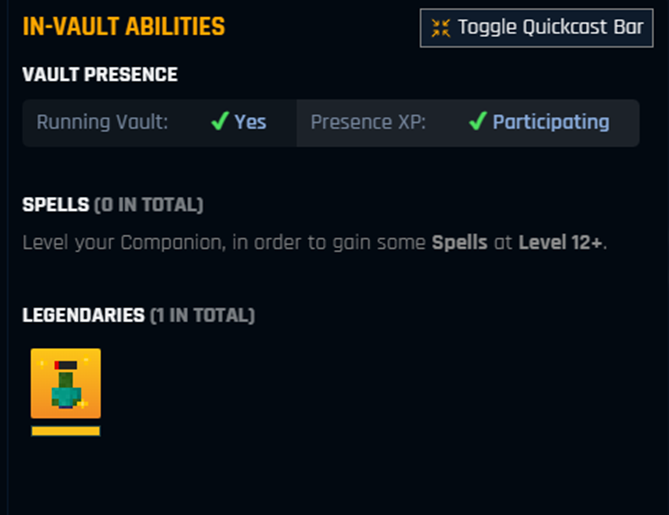Click the Spells section heading

click(x=55, y=205)
